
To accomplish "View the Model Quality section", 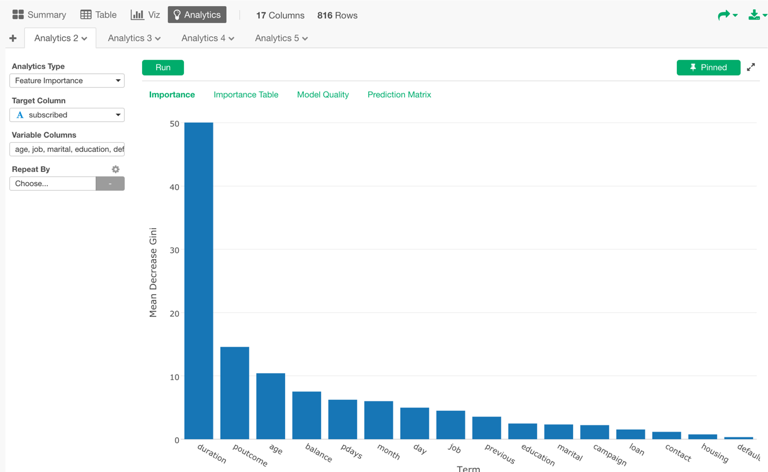I will (x=322, y=95).
